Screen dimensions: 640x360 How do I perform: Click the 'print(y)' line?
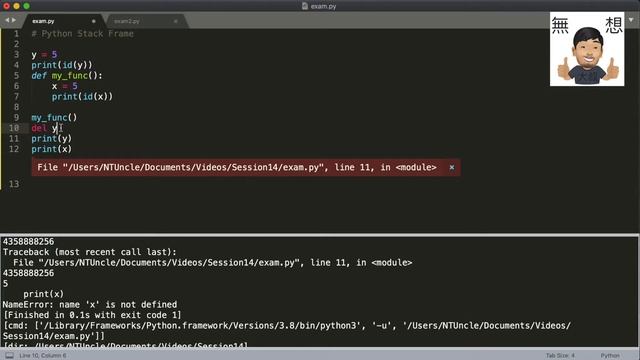pyautogui.click(x=51, y=139)
